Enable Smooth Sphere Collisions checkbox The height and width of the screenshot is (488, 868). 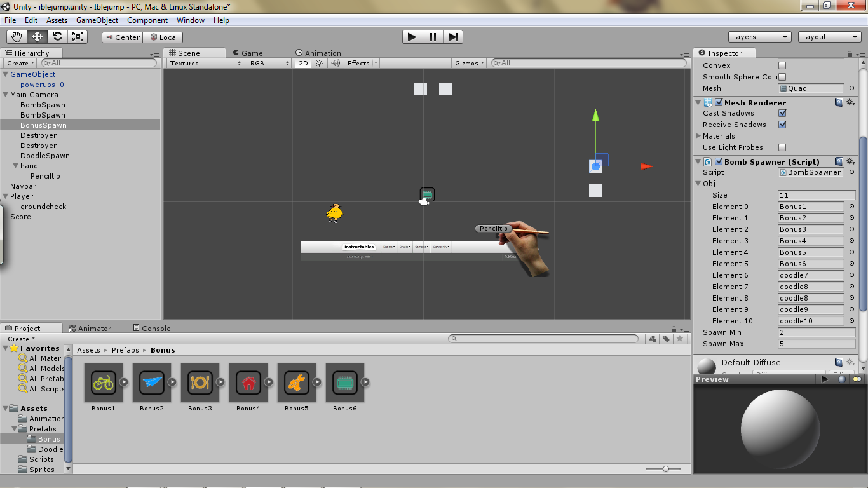coord(782,77)
